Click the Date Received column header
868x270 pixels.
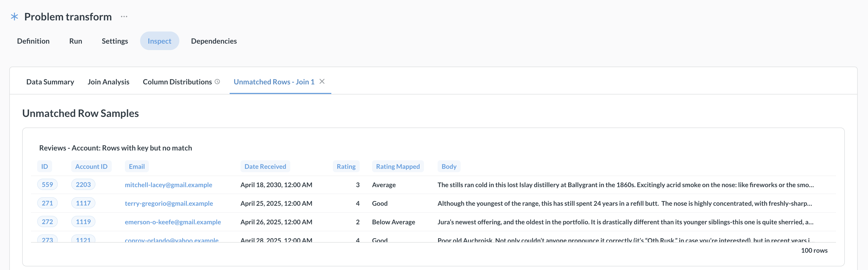click(x=265, y=166)
